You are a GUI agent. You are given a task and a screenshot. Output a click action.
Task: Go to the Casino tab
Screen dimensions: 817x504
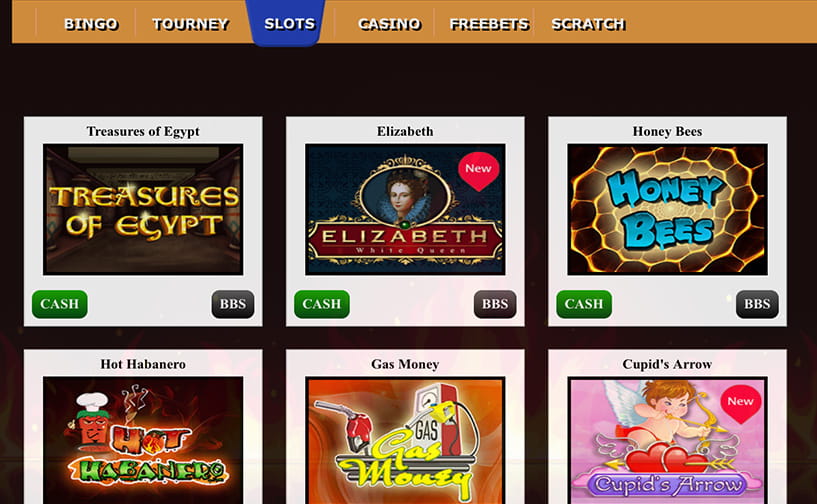coord(389,24)
